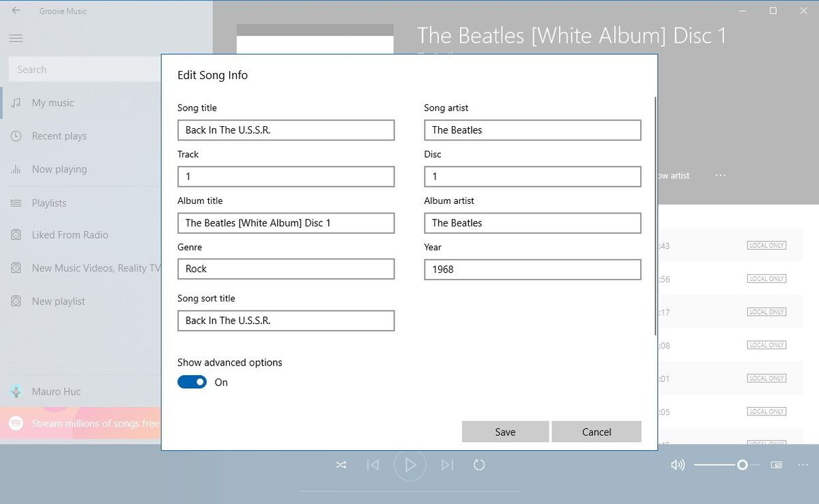This screenshot has width=819, height=504.
Task: Open the more options menu near Show artist
Action: tap(720, 175)
